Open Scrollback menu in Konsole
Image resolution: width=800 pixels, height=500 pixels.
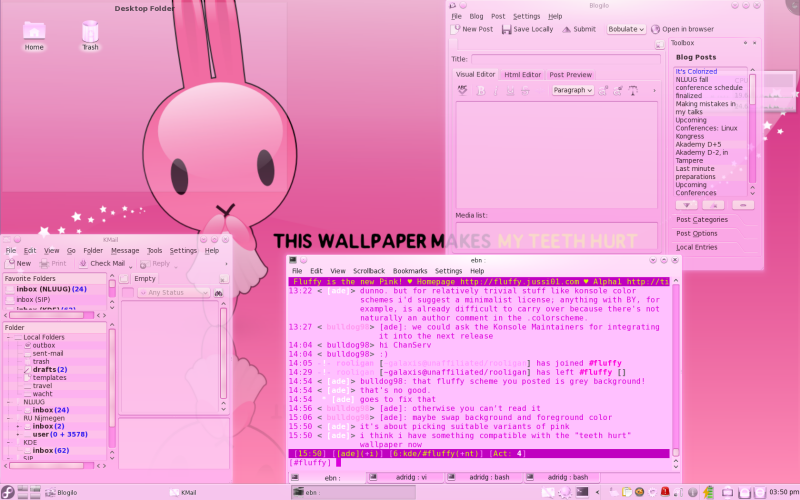click(369, 271)
